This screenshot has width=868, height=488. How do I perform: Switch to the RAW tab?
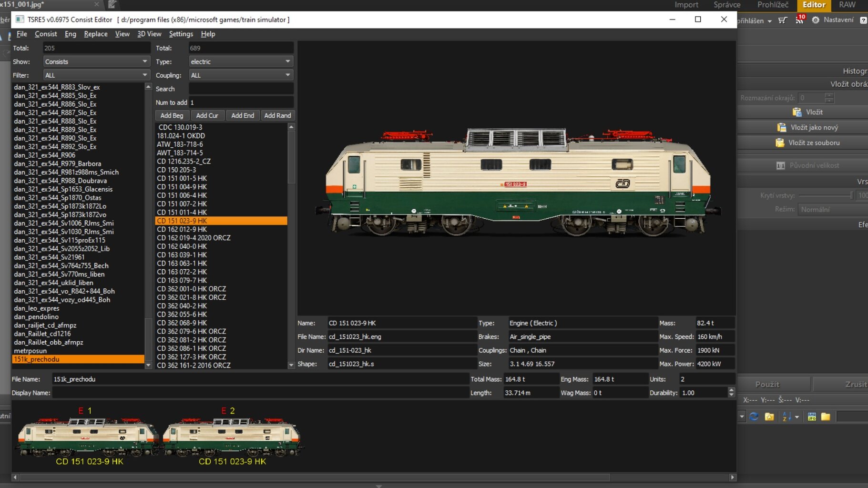[847, 5]
